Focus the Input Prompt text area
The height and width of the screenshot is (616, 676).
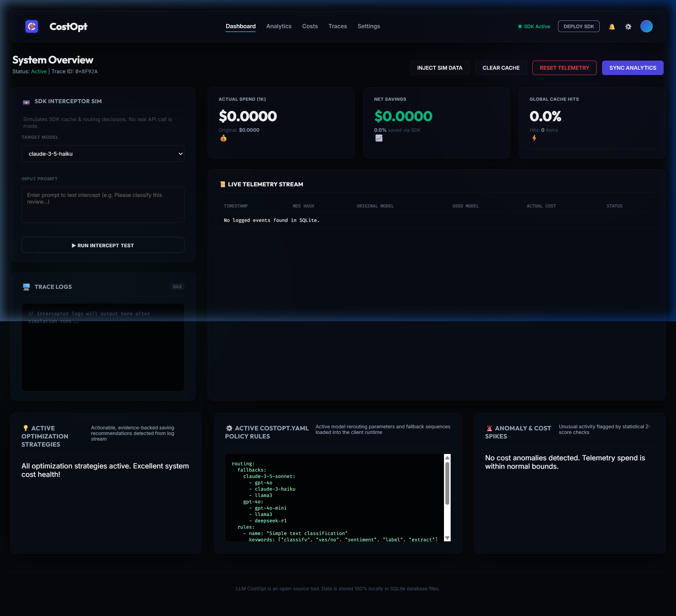coord(103,205)
